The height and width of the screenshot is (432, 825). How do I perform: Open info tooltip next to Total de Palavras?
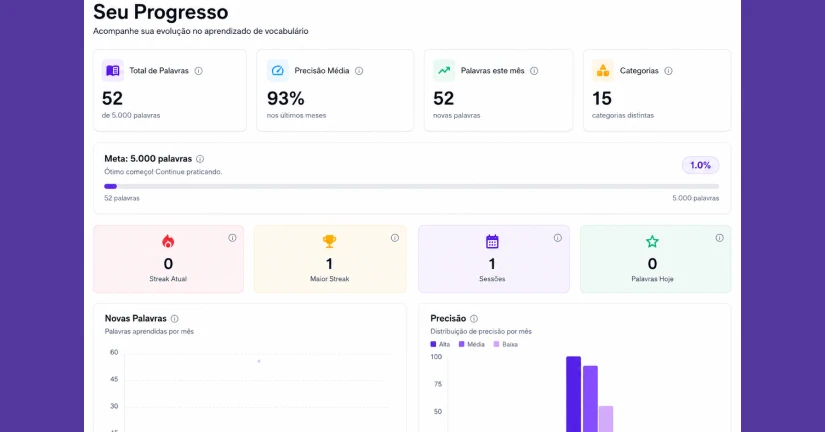click(x=198, y=71)
